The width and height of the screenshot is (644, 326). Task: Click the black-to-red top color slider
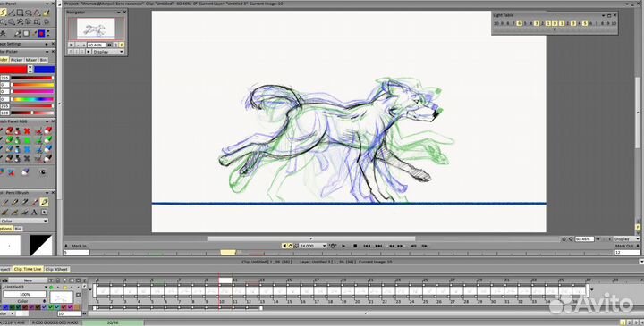[x=32, y=78]
